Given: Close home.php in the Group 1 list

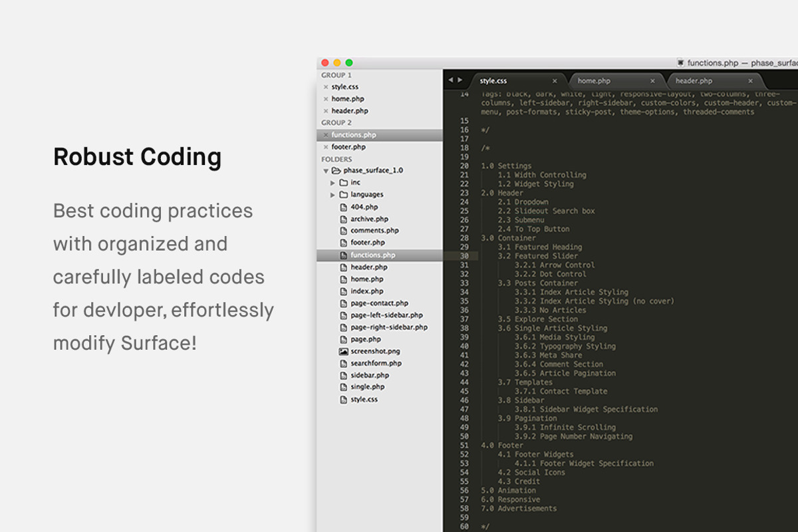Looking at the screenshot, I should click(x=325, y=99).
